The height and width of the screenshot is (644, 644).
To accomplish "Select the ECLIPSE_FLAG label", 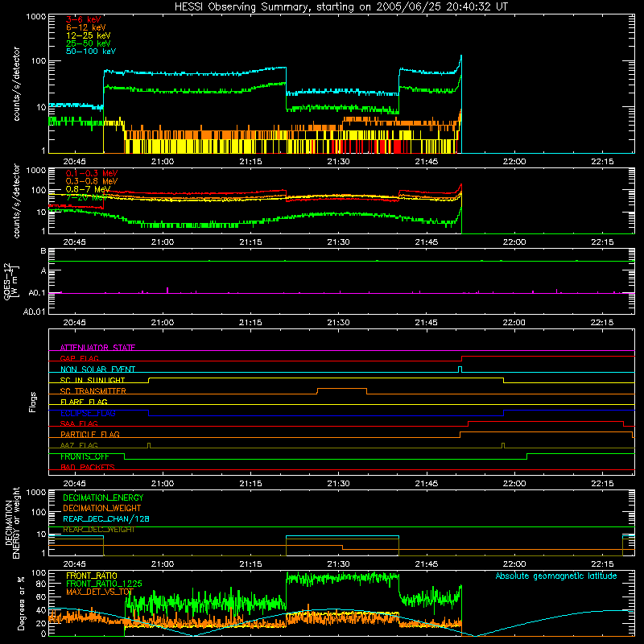I will click(88, 413).
